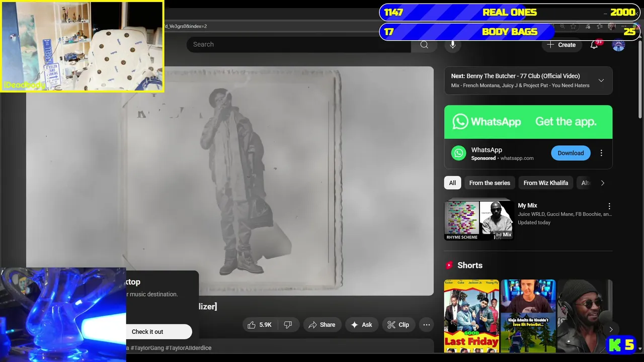Viewport: 644px width, 362px height.
Task: Click the Create button
Action: (x=561, y=45)
